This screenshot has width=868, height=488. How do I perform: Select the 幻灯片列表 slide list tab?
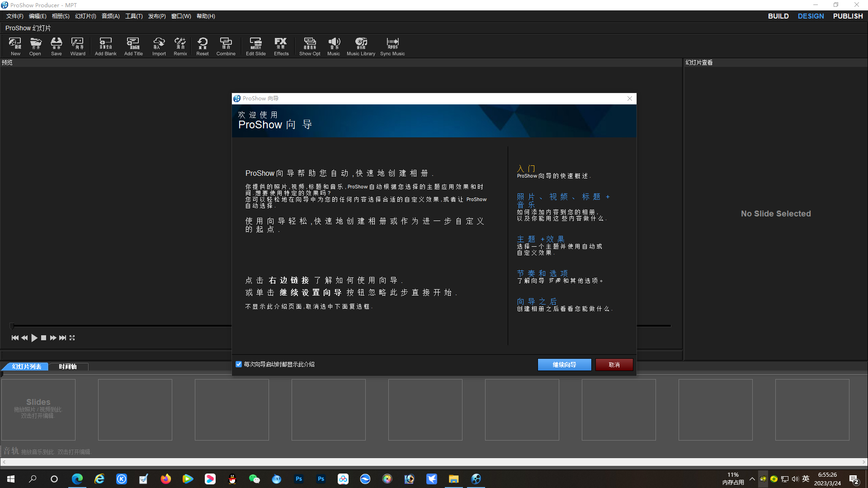[x=26, y=366]
